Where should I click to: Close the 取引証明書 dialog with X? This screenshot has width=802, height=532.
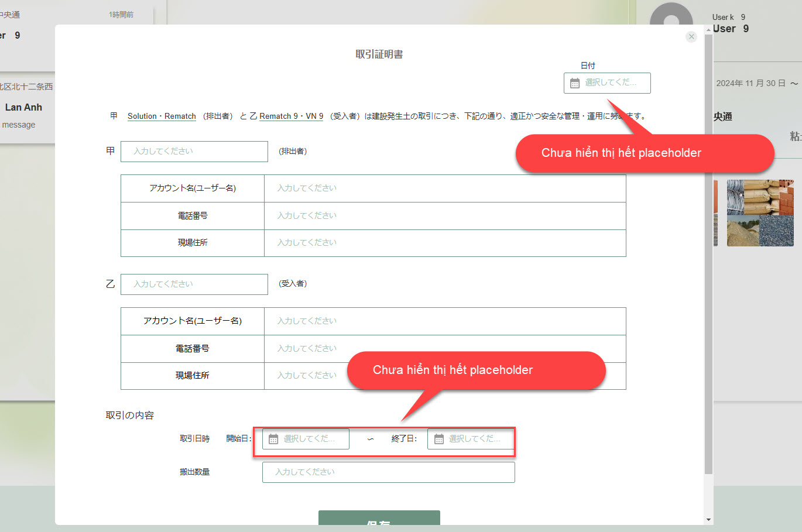point(691,37)
